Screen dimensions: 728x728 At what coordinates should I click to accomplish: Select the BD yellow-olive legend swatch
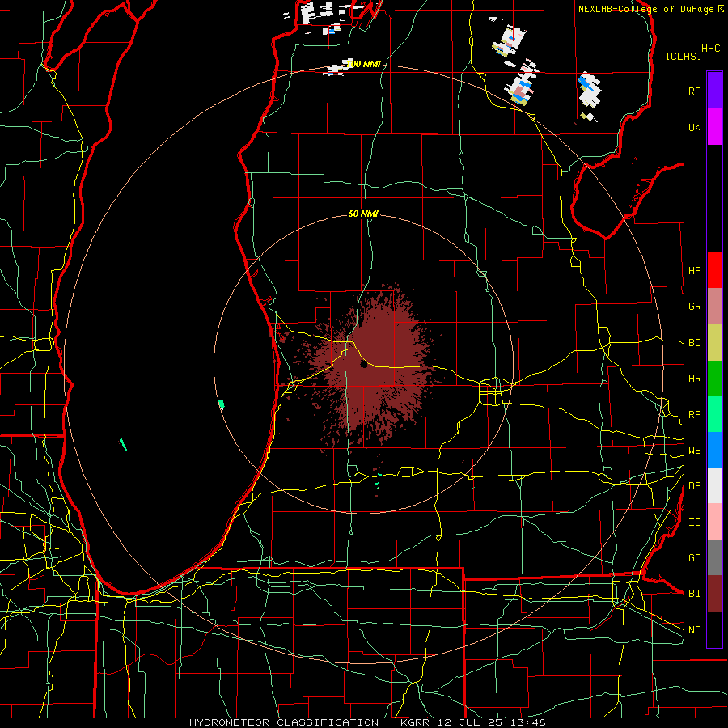click(x=714, y=342)
